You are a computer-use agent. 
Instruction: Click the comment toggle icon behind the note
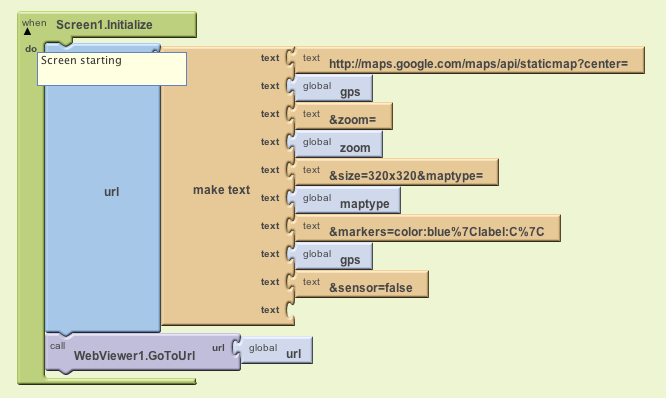155,50
